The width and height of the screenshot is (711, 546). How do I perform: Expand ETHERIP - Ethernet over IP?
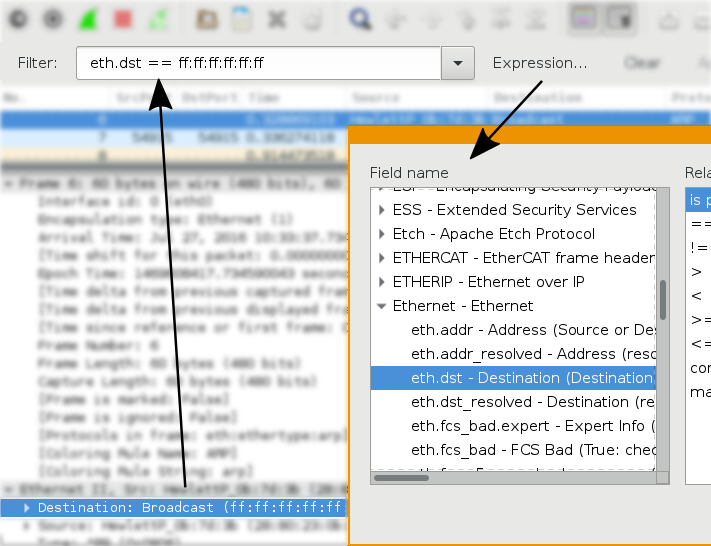click(x=382, y=282)
